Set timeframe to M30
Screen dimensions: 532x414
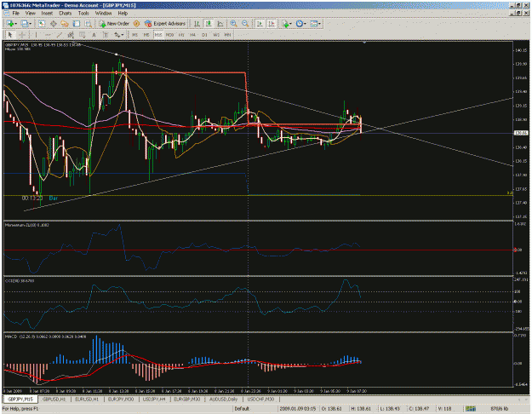point(169,35)
